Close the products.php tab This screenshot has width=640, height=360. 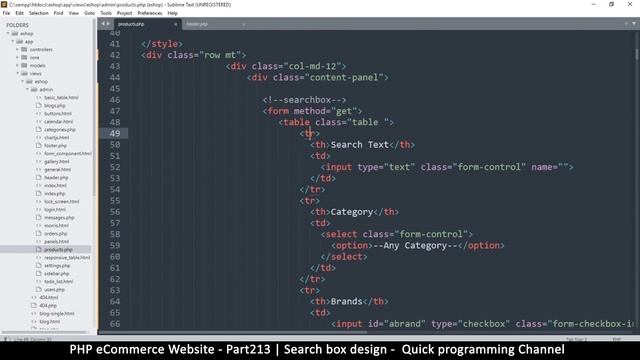point(176,24)
